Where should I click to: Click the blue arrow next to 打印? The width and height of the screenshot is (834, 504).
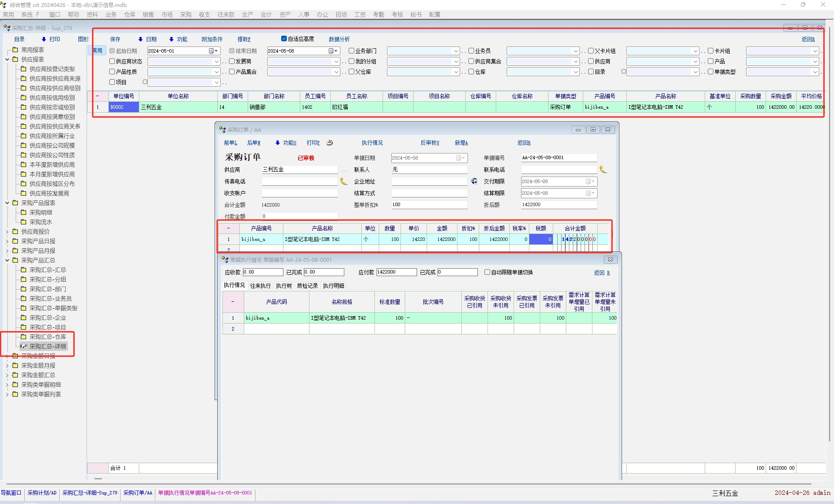[x=44, y=39]
